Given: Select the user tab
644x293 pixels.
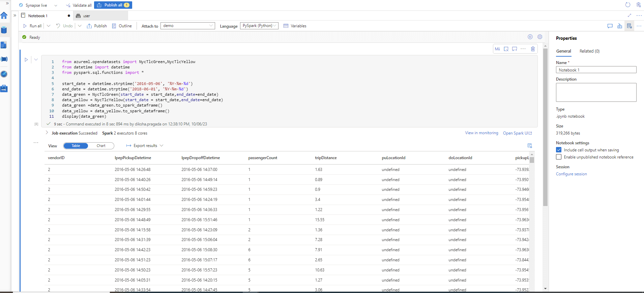Looking at the screenshot, I should click(87, 16).
